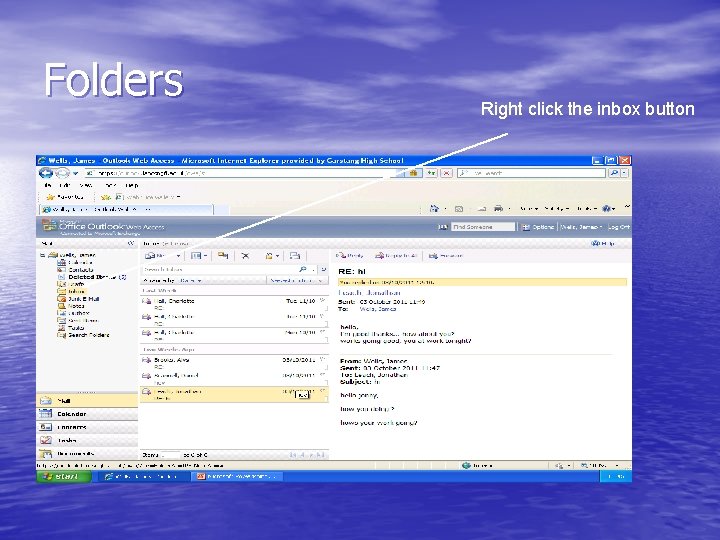Click the green Refresh page button
Screen dimensions: 720x540
pyautogui.click(x=431, y=173)
